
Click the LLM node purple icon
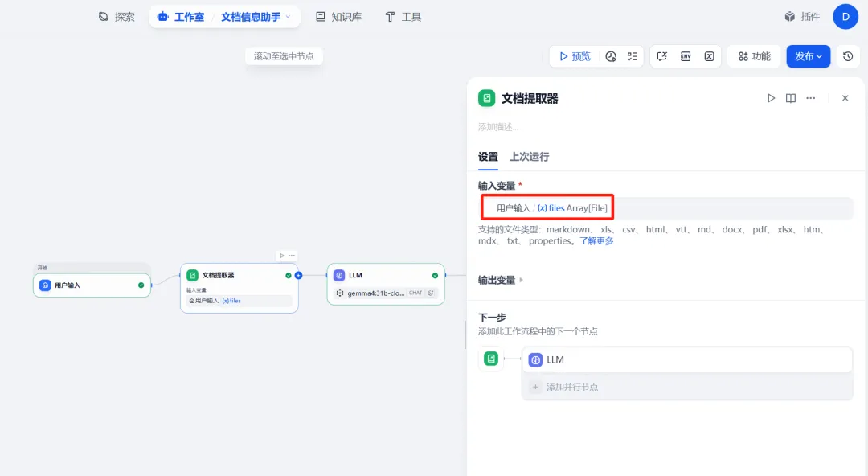[339, 276]
